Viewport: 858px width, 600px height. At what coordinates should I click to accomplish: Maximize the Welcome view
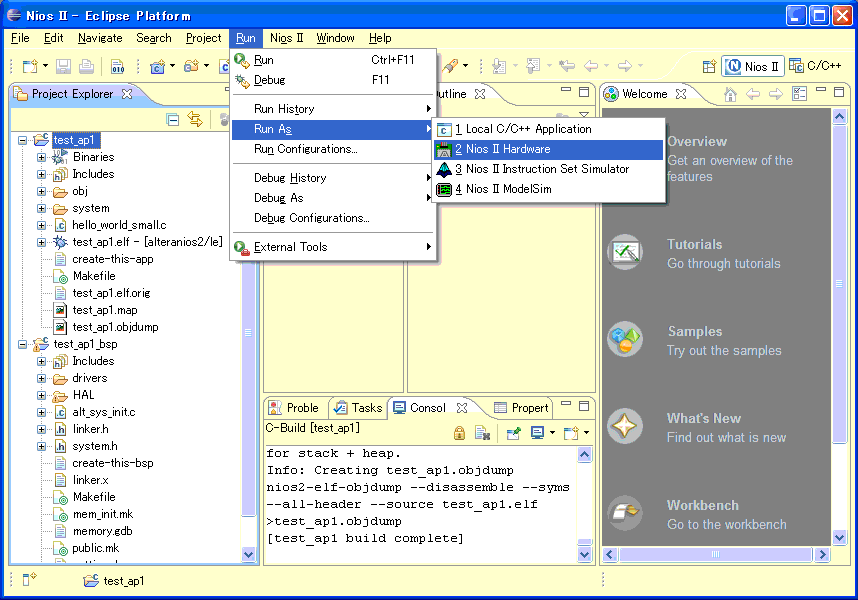839,92
